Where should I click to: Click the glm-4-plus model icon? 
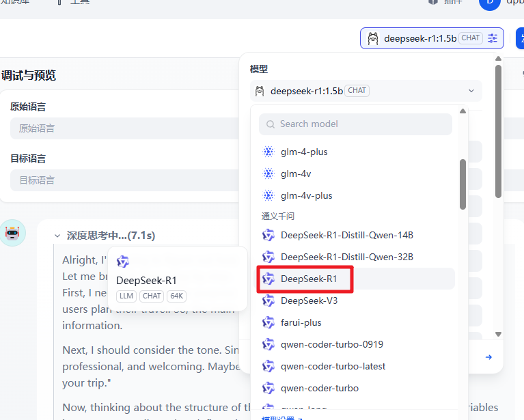point(268,152)
